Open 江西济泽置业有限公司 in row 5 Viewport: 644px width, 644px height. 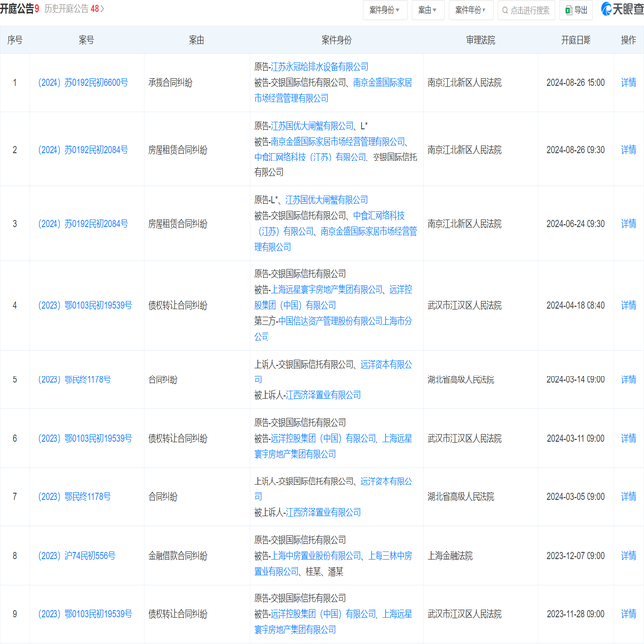[323, 395]
